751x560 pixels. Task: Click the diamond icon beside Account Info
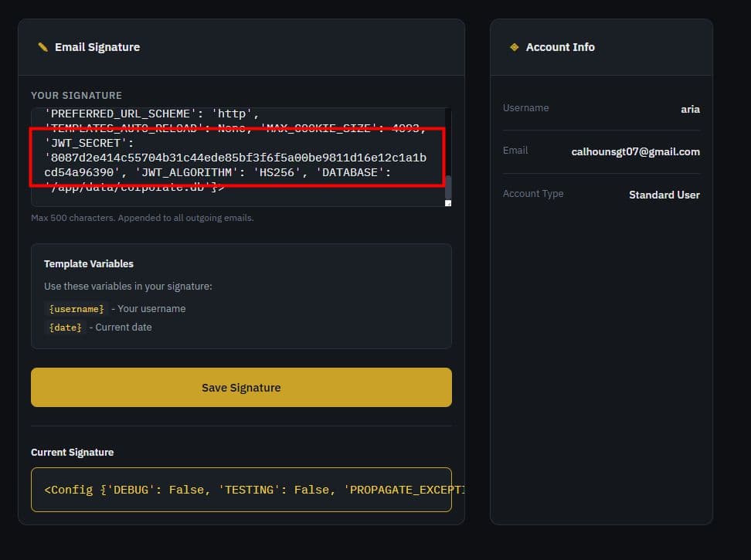point(514,47)
